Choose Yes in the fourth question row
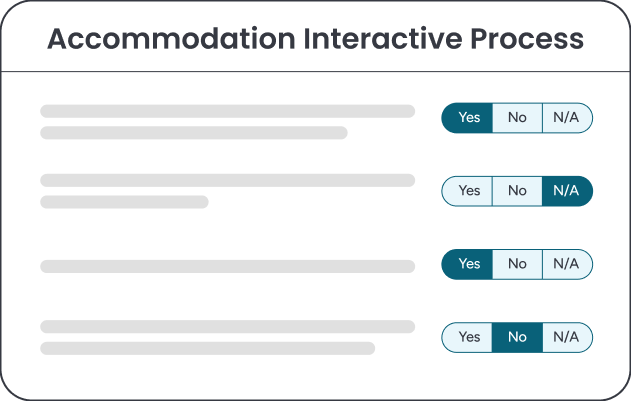Image resolution: width=631 pixels, height=401 pixels. [x=467, y=337]
